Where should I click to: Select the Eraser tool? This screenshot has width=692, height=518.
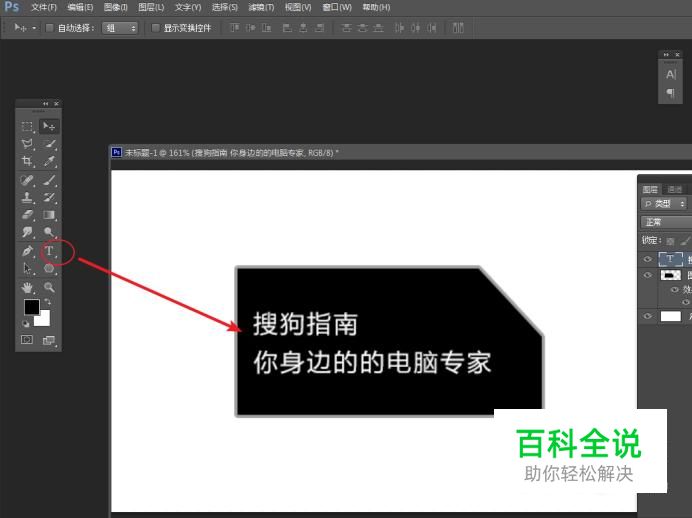(27, 215)
